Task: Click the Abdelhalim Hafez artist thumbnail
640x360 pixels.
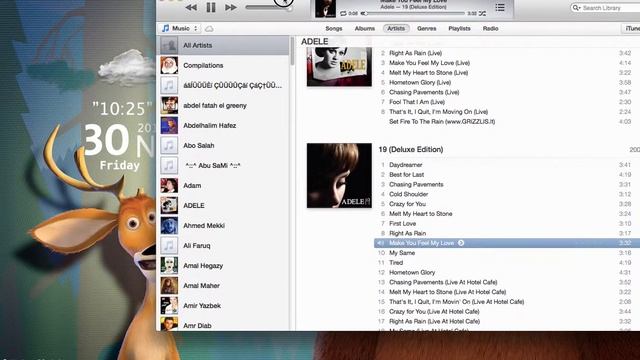Action: click(169, 125)
